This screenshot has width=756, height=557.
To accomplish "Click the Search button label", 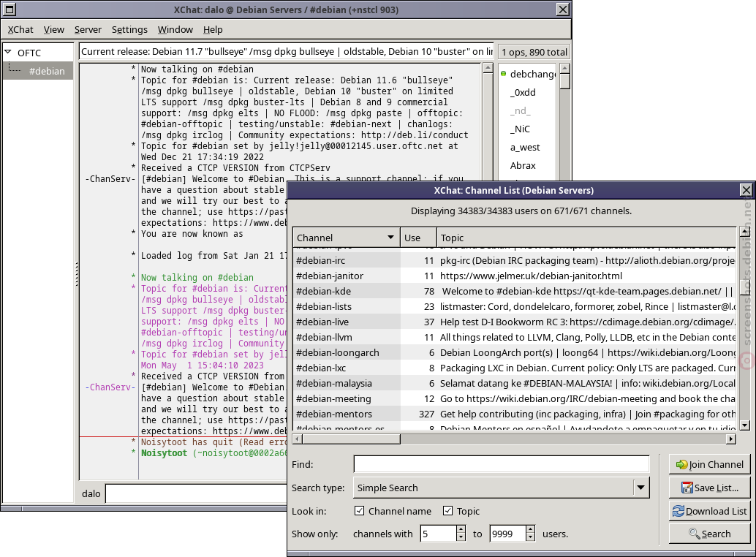I will [x=716, y=534].
